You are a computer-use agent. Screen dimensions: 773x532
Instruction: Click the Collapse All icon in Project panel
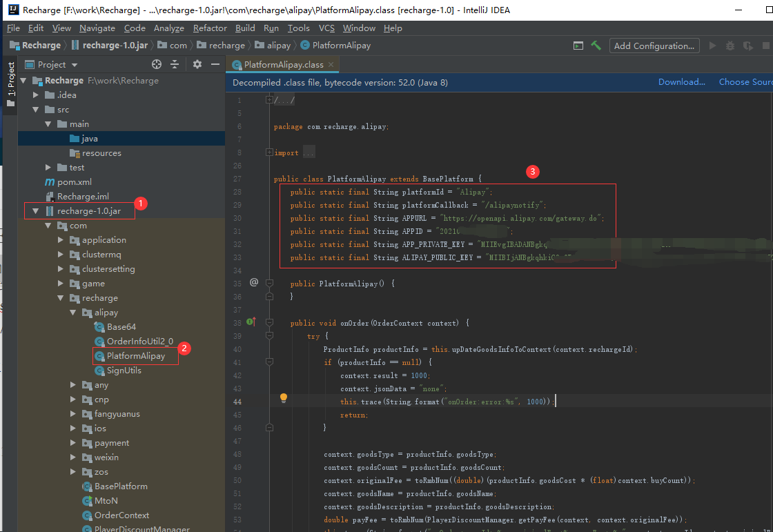point(175,64)
